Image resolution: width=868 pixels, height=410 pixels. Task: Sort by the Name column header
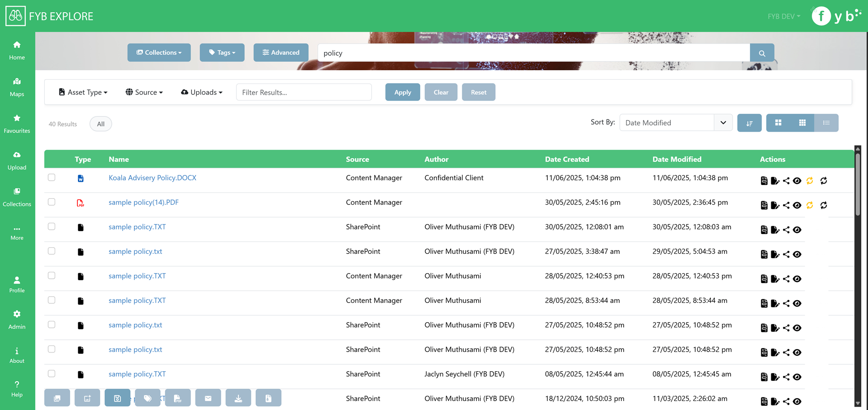(119, 159)
